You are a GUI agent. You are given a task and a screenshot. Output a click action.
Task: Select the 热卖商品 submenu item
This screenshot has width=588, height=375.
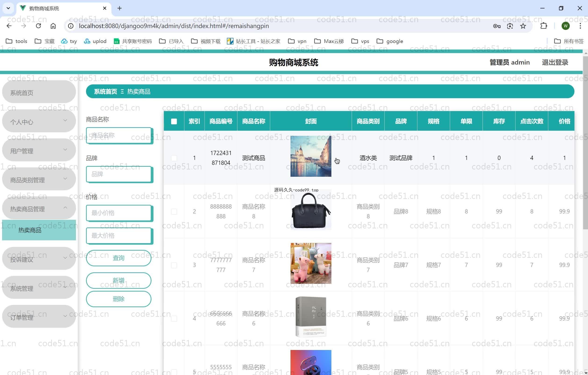(39, 230)
